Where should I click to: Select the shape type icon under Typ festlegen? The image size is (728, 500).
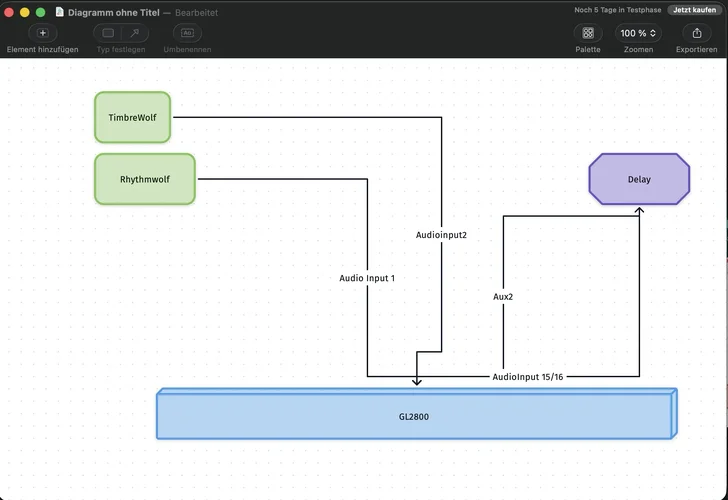pos(108,33)
